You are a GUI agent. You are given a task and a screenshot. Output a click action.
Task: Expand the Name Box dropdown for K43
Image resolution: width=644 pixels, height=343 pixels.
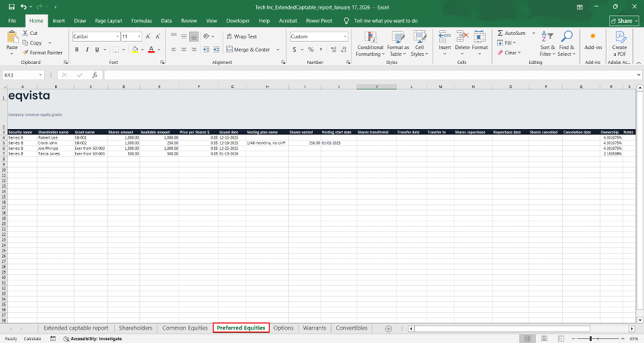coord(41,75)
